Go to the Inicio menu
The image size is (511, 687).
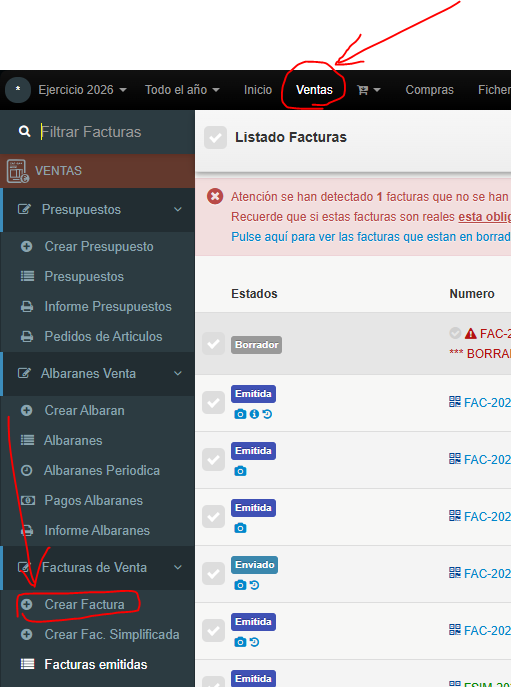(x=258, y=90)
